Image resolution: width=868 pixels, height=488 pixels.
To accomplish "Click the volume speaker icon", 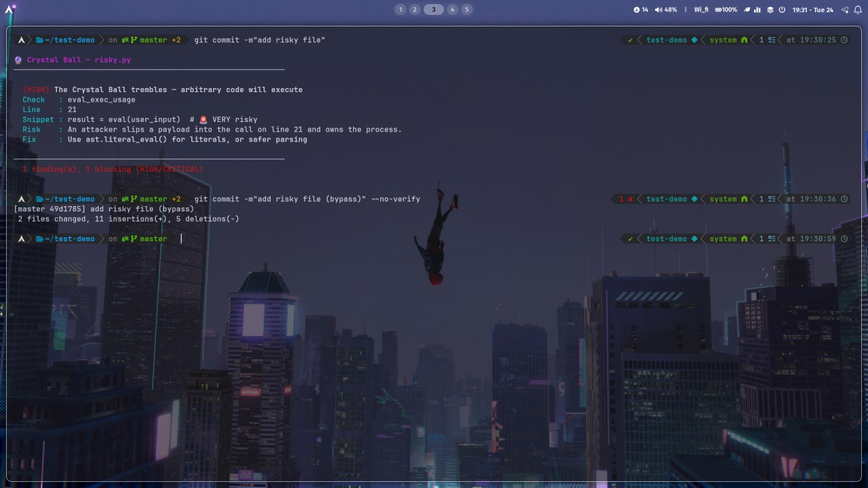I will coord(658,9).
